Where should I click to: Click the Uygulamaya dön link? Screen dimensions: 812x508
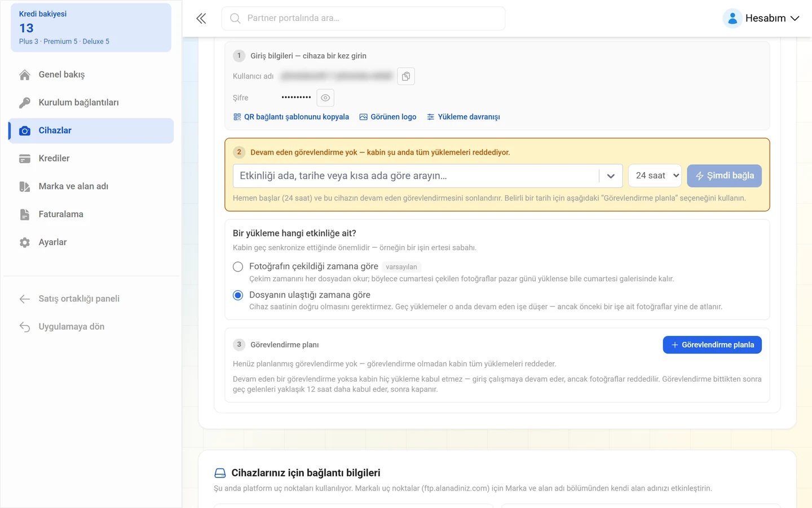pyautogui.click(x=72, y=327)
